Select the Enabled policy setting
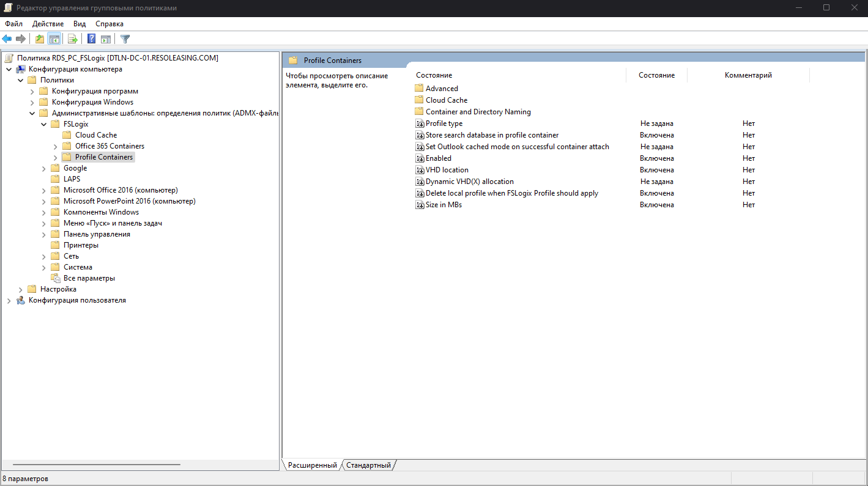 point(437,158)
